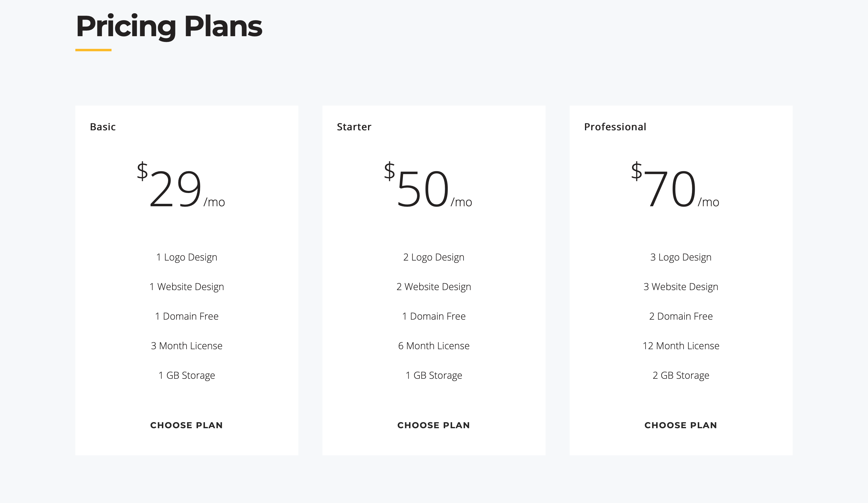Click the 12 Month License feature line
This screenshot has width=868, height=503.
681,346
